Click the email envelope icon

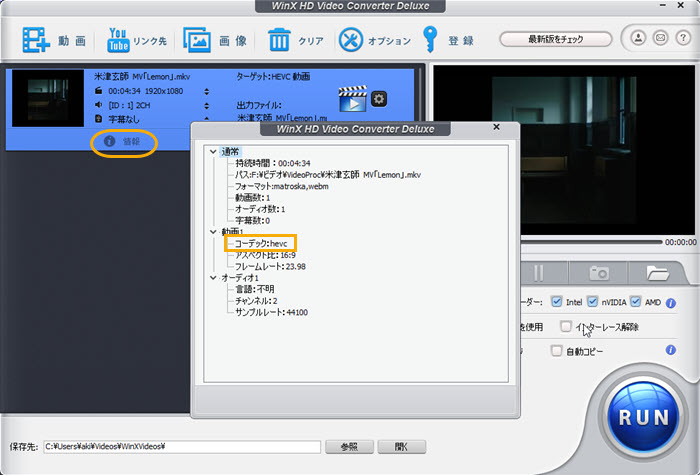coord(660,38)
